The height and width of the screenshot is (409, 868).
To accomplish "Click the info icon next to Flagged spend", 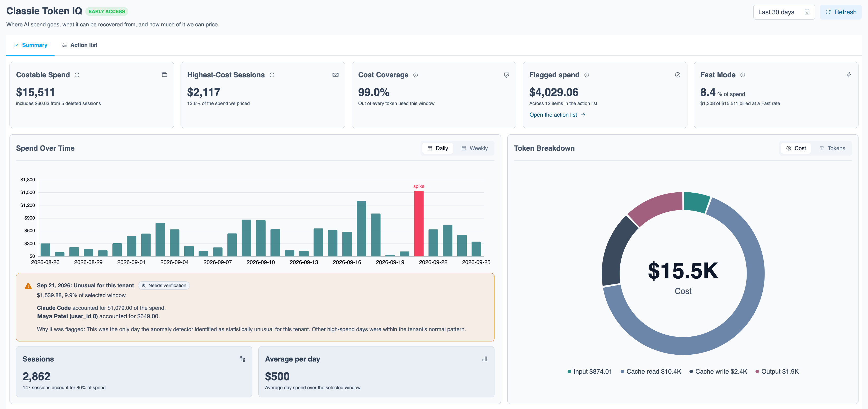I will (x=587, y=75).
